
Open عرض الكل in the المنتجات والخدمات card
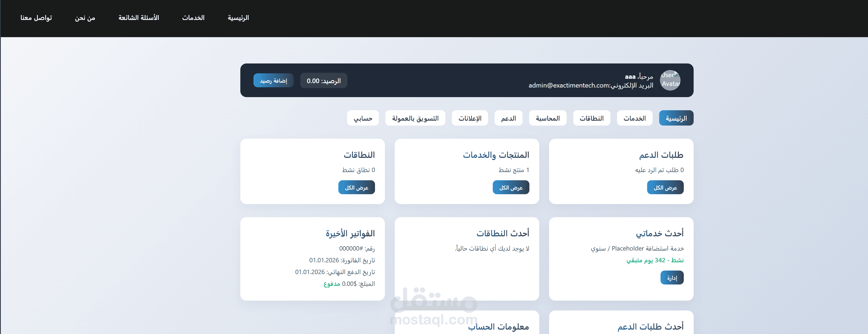(511, 187)
